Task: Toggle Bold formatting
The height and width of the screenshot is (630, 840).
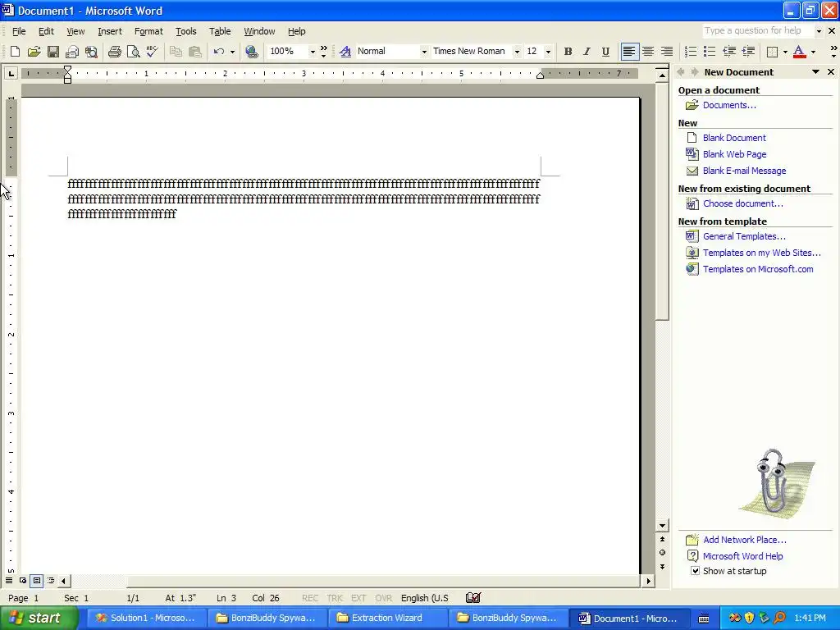Action: pos(568,52)
